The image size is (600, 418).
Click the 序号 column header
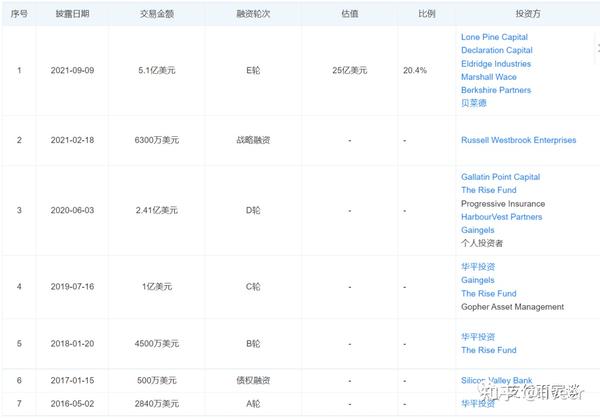pos(19,14)
